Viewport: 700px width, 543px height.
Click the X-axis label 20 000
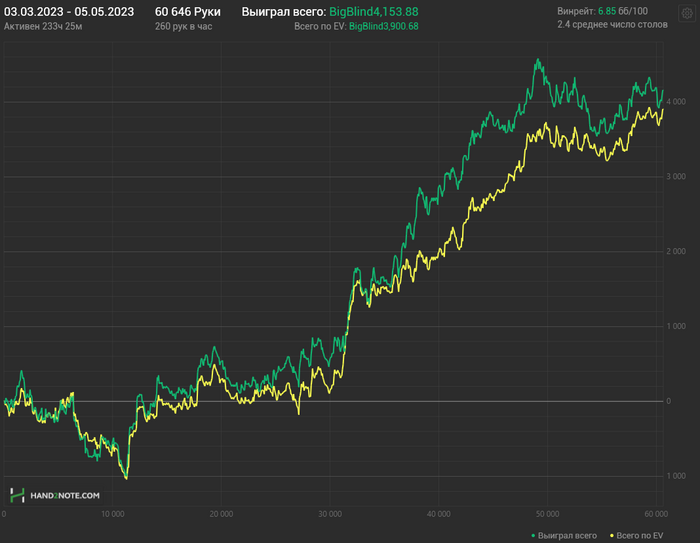221,514
